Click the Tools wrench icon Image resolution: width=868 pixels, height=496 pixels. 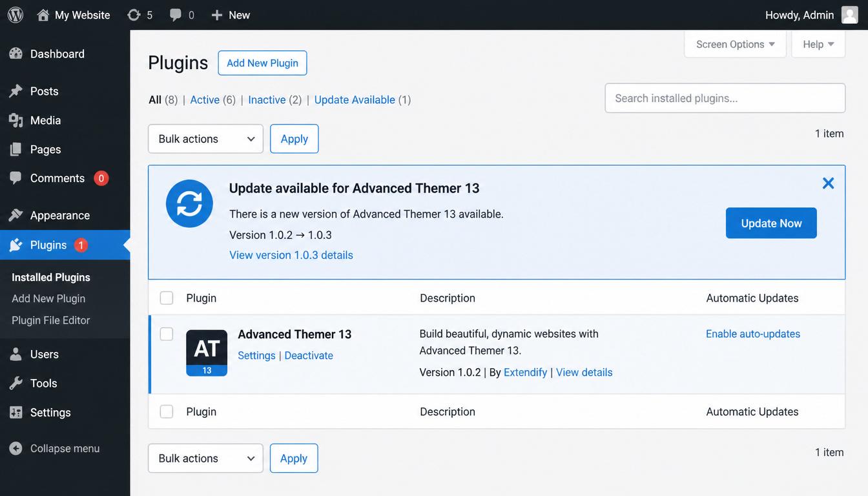16,383
